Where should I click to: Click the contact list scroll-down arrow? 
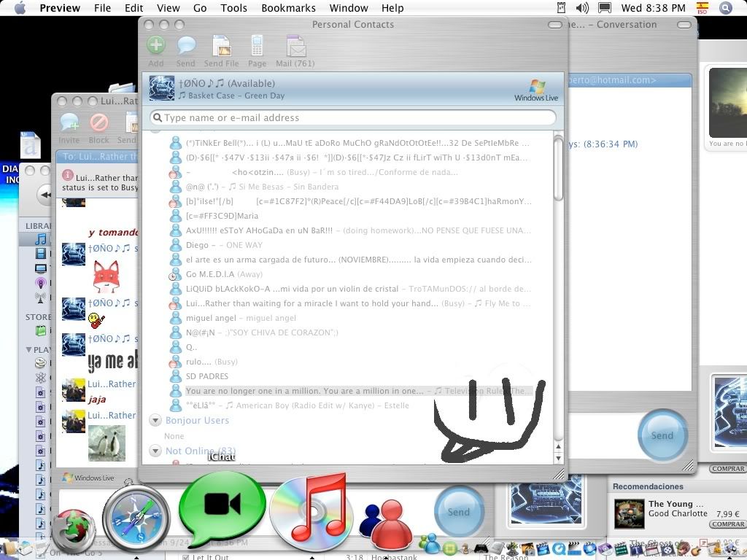pyautogui.click(x=558, y=458)
